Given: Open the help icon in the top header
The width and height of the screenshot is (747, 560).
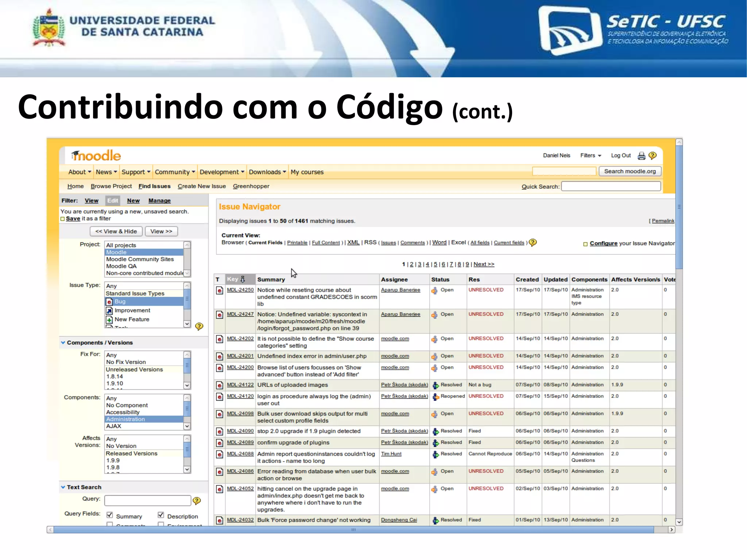Looking at the screenshot, I should (653, 156).
